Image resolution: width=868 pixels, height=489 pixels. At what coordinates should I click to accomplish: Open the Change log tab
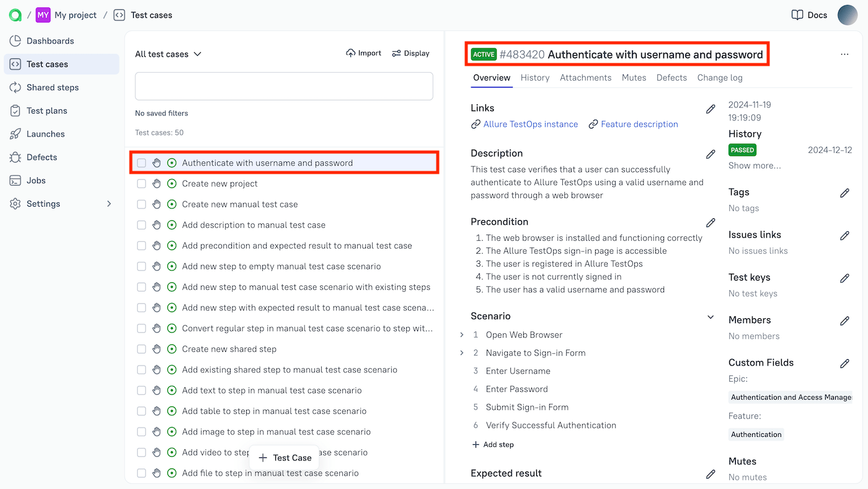[x=720, y=78]
